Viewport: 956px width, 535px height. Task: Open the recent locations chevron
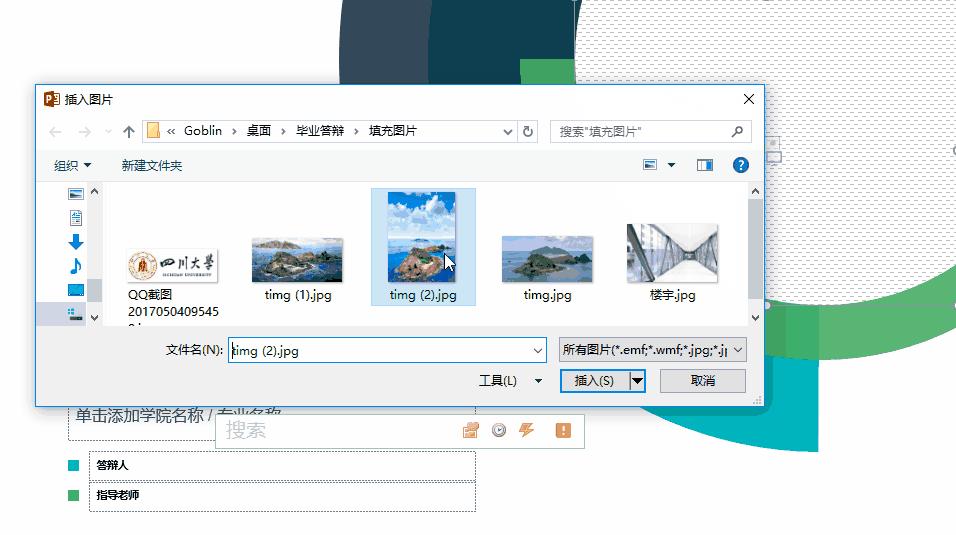pyautogui.click(x=108, y=132)
